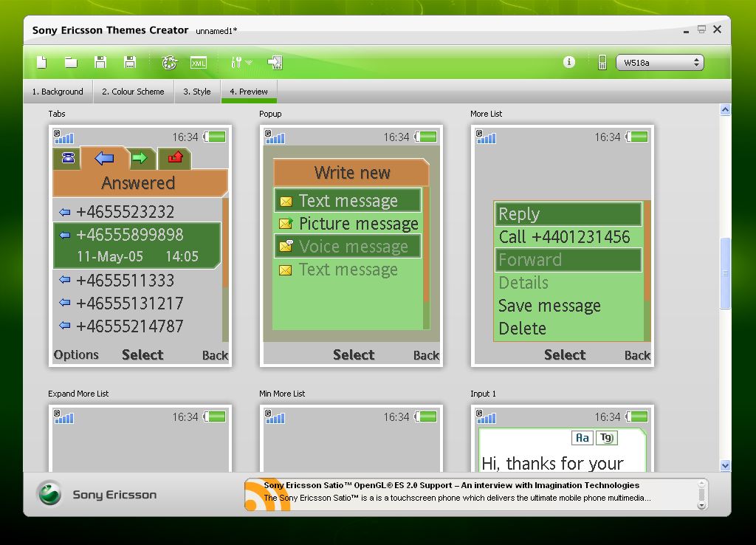
Task: Switch to the 2. Colour Scheme tab
Action: tap(133, 92)
